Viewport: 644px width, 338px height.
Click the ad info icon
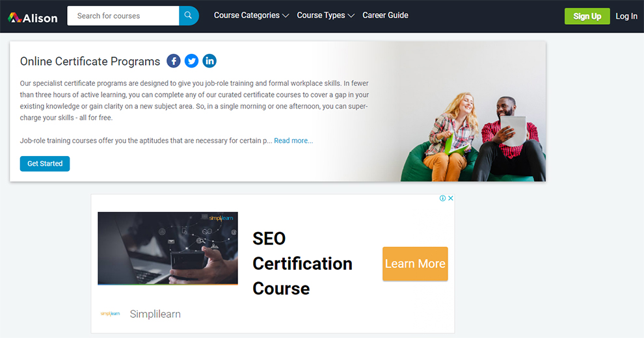coord(442,198)
